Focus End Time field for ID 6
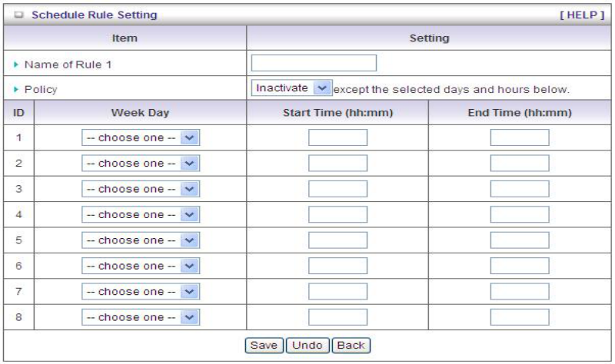Image resolution: width=615 pixels, height=364 pixels. tap(520, 266)
